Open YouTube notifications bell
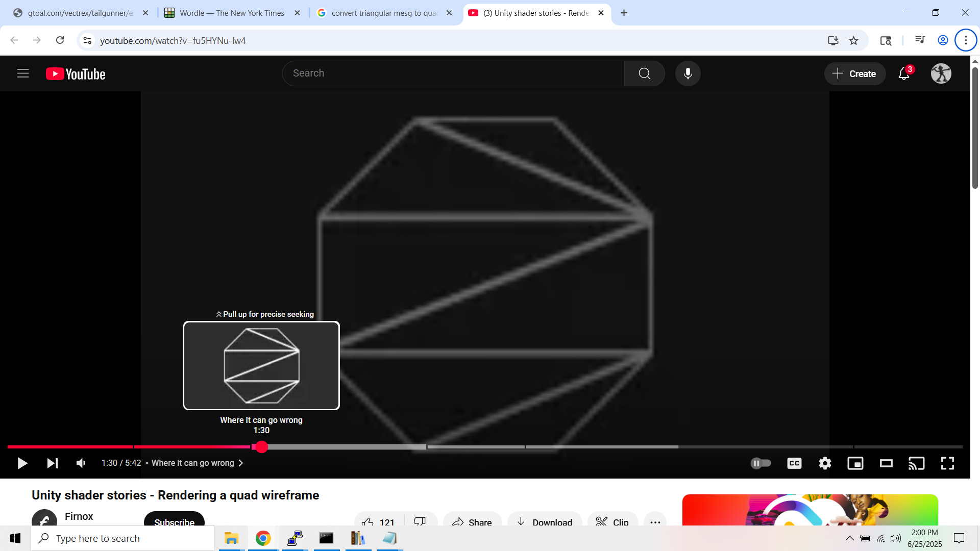 coord(904,73)
